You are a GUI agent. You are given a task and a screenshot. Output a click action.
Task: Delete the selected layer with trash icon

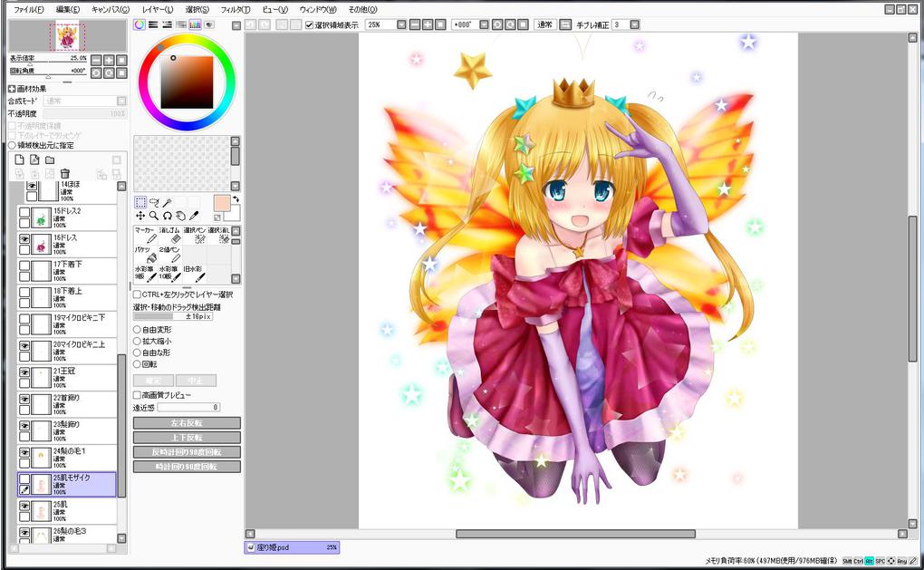[65, 173]
